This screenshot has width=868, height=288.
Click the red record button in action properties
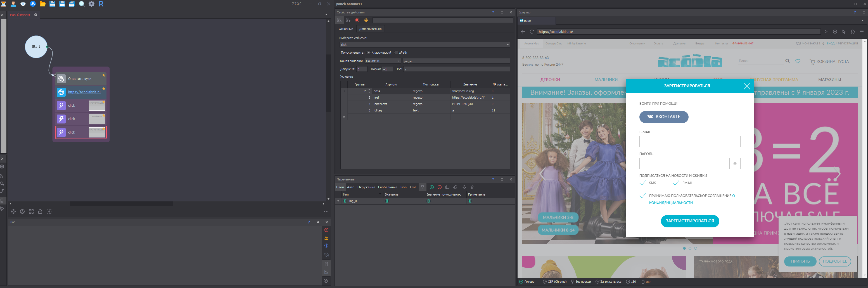point(357,20)
